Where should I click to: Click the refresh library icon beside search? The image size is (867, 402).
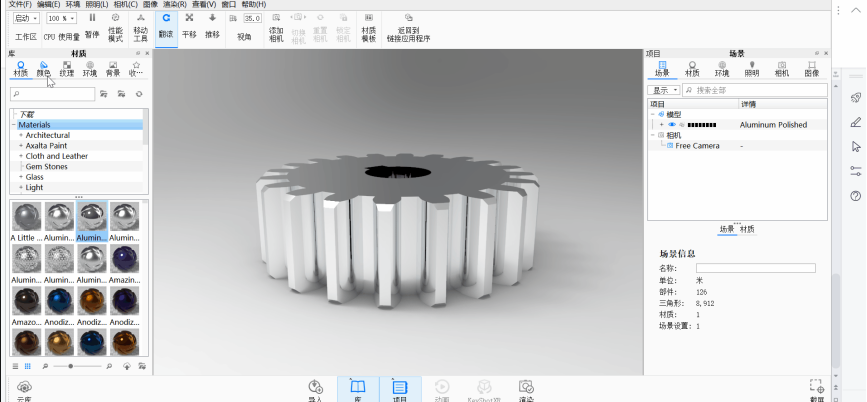pyautogui.click(x=139, y=94)
